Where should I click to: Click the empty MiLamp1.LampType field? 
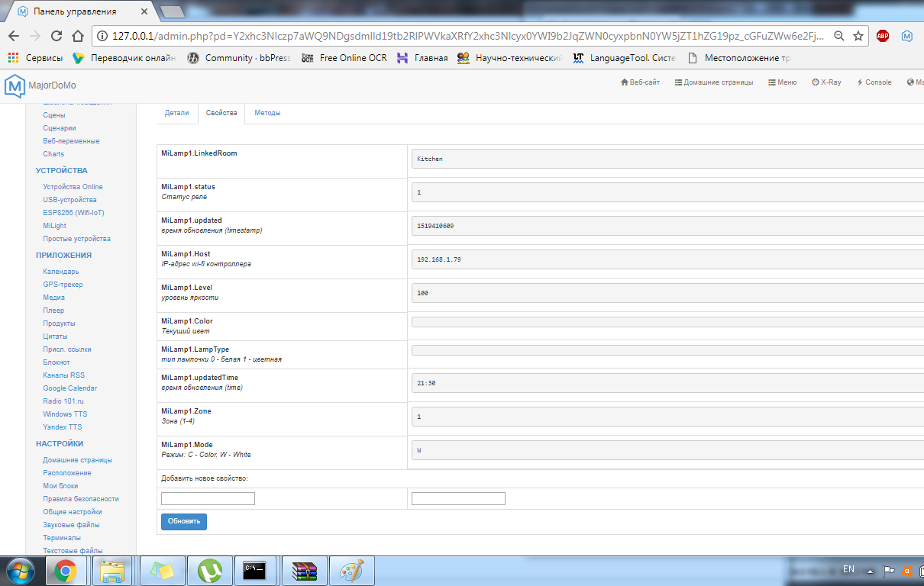tap(667, 350)
